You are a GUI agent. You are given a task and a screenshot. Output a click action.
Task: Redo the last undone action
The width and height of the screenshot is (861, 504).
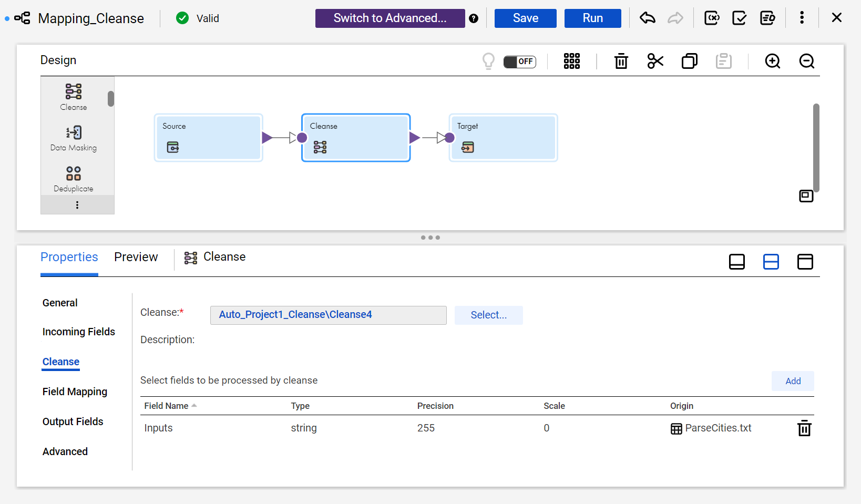pos(675,18)
